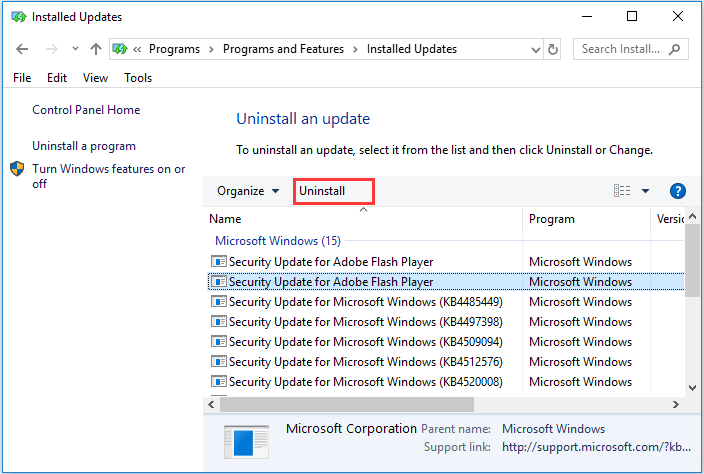Click the icon beside update KB4520008
The width and height of the screenshot is (704, 474).
(x=219, y=381)
